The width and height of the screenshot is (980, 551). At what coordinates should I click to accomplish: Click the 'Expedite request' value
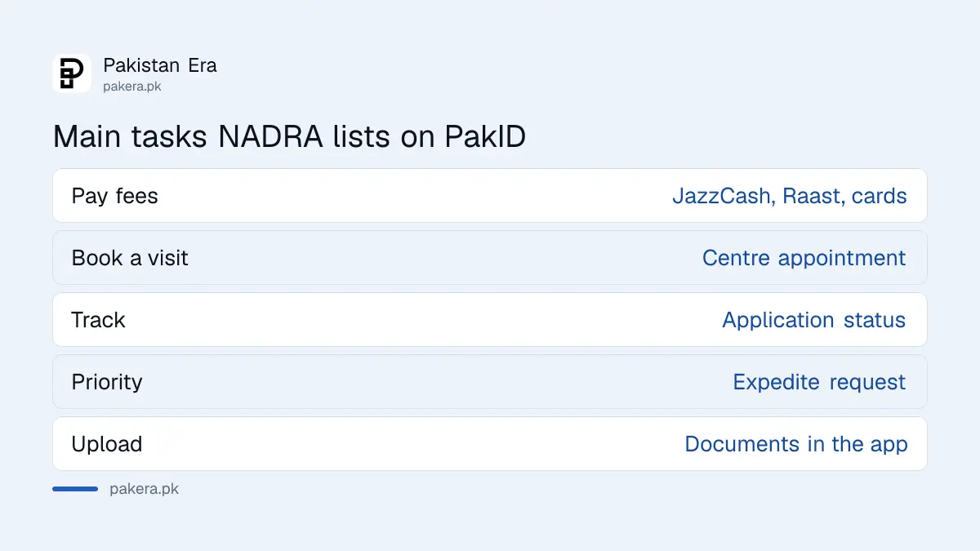(x=819, y=382)
